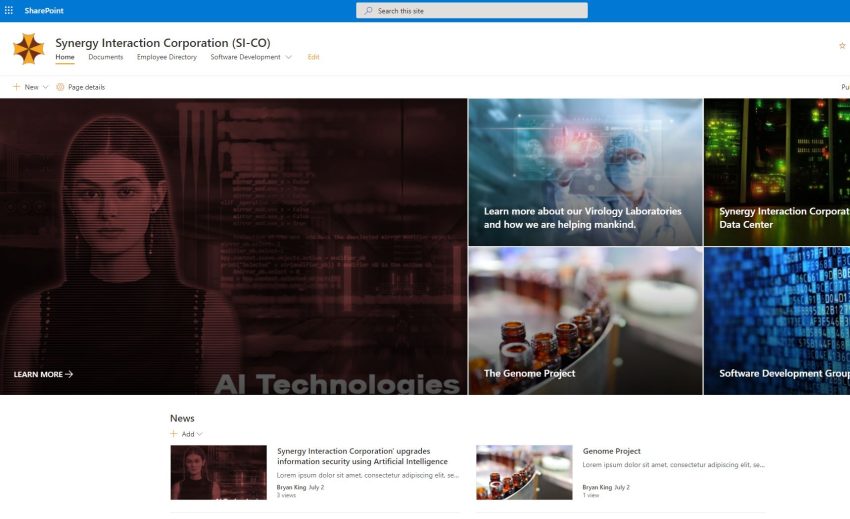
Task: Go to the Documents navigation tab
Action: click(105, 57)
